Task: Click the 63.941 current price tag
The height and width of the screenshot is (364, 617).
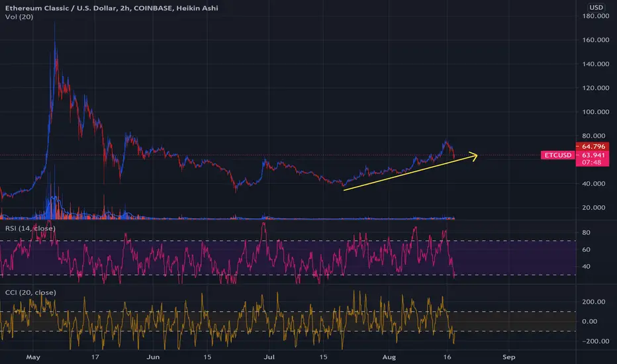Action: tap(593, 155)
